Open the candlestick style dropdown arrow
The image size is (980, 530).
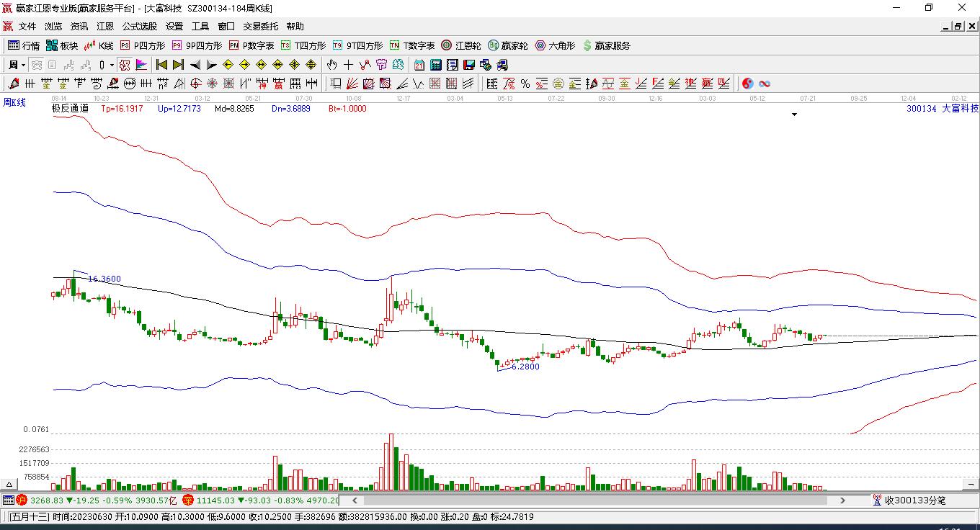click(112, 65)
